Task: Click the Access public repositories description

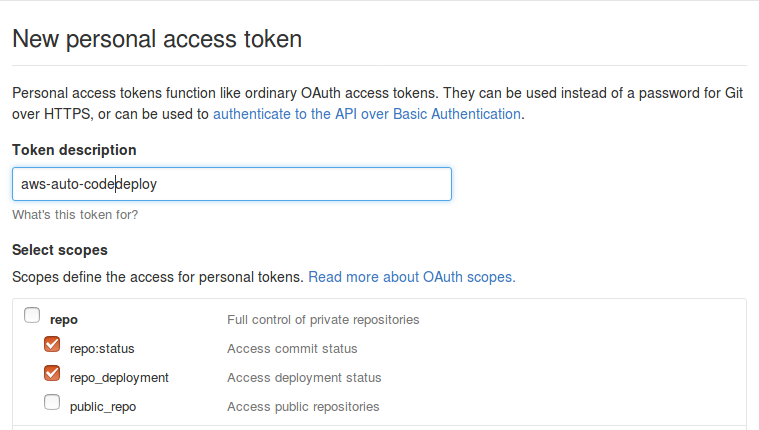Action: pyautogui.click(x=303, y=407)
